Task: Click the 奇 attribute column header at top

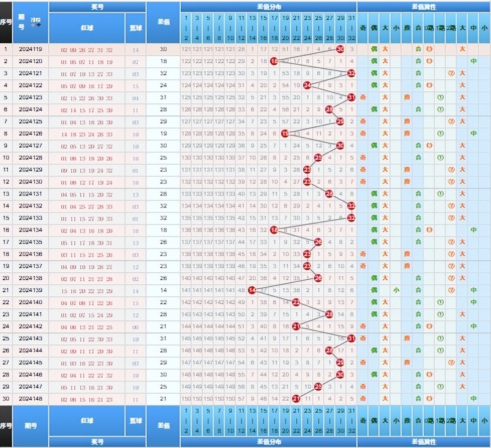Action: click(362, 28)
